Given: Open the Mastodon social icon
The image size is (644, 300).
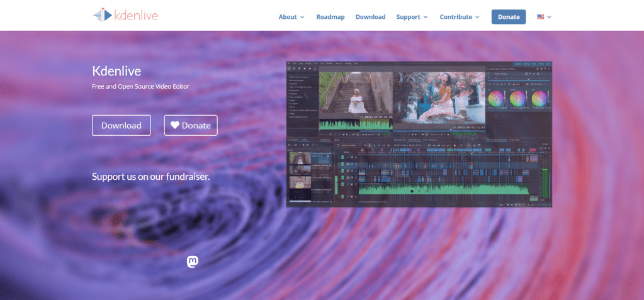Looking at the screenshot, I should 193,261.
